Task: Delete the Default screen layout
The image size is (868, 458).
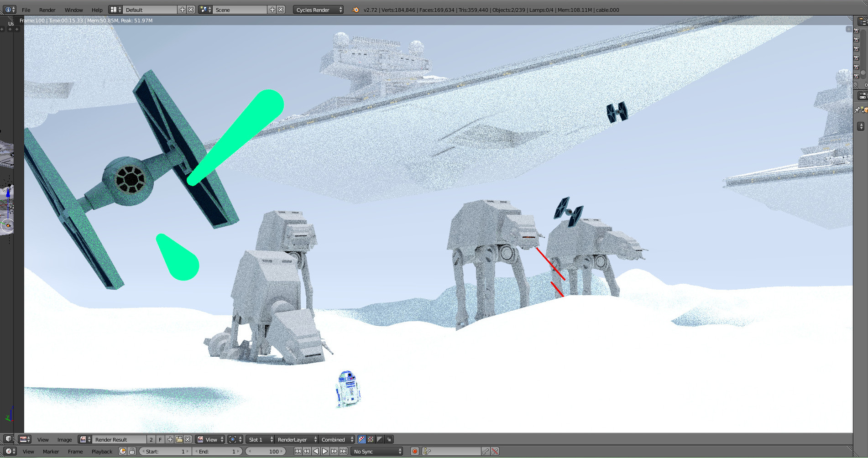Action: tap(191, 10)
